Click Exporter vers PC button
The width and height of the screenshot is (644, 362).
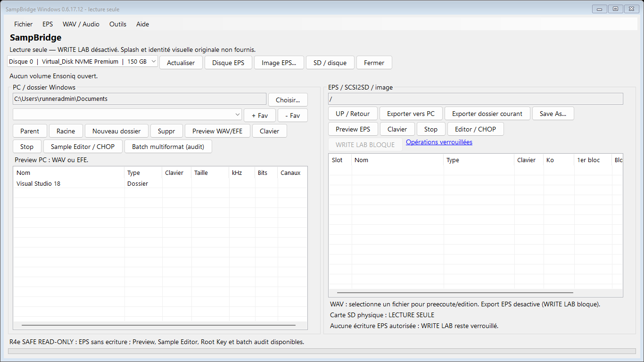click(x=411, y=114)
